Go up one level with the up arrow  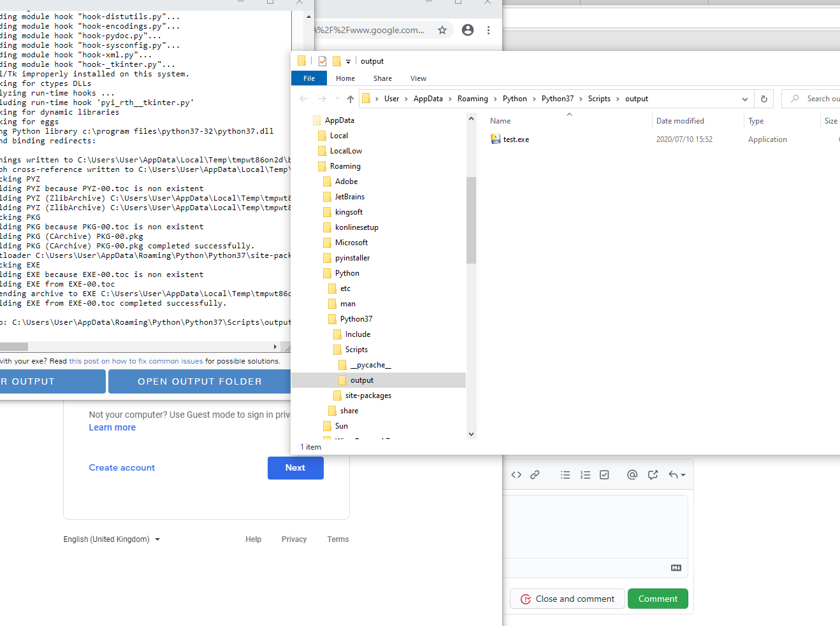point(350,98)
